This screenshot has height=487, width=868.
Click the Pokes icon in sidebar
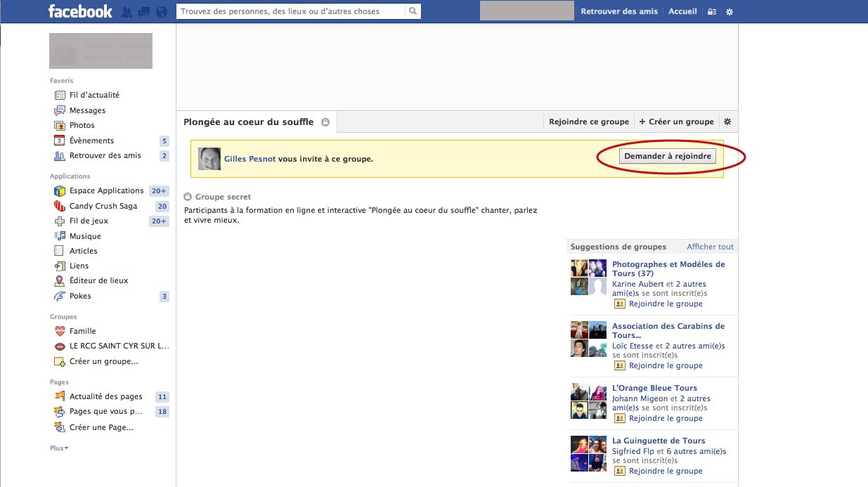60,296
